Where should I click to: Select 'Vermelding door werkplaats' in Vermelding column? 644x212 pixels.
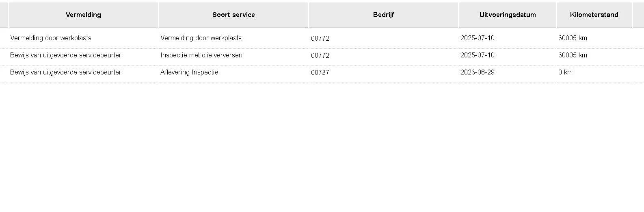pyautogui.click(x=51, y=38)
